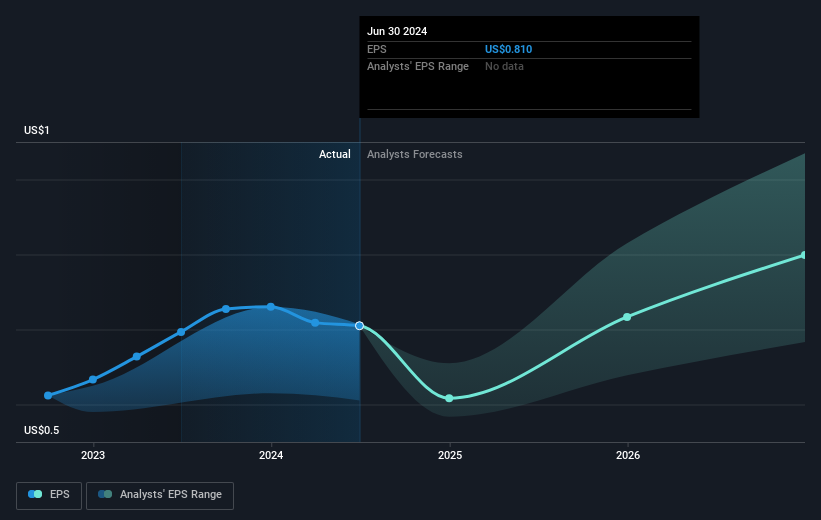The image size is (821, 520).
Task: Select the 2026 forecast EPS data point
Action: [627, 317]
